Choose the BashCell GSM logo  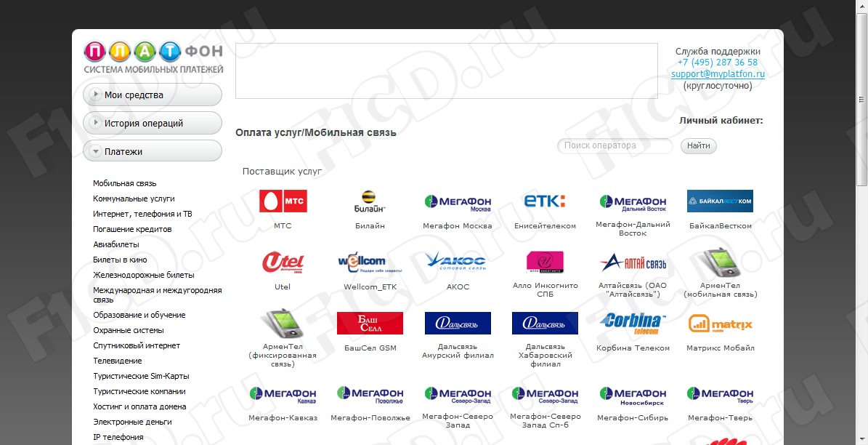tap(370, 323)
